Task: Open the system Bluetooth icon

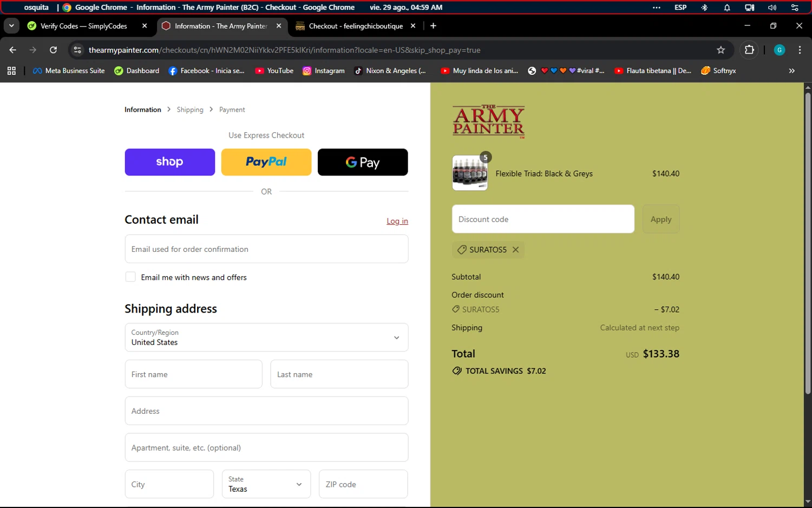Action: tap(704, 8)
